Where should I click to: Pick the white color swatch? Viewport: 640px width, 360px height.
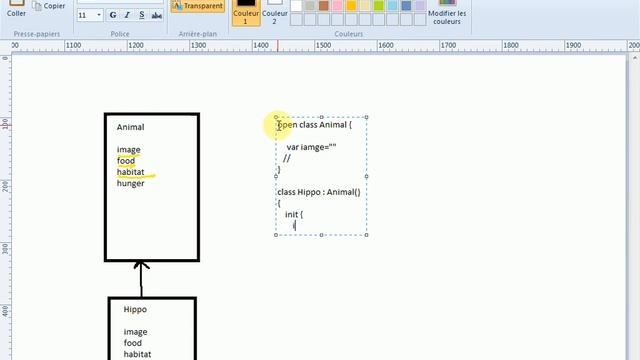296,6
